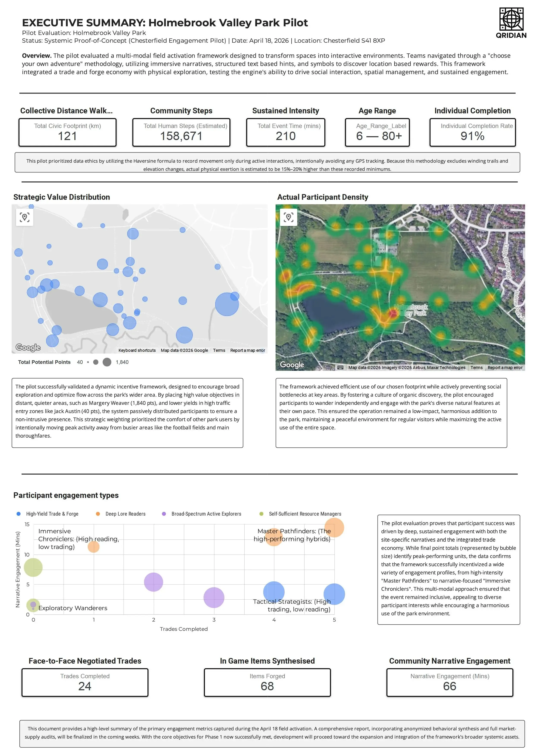
Task: Click Narrative Engagement Mins value 66
Action: (x=450, y=686)
